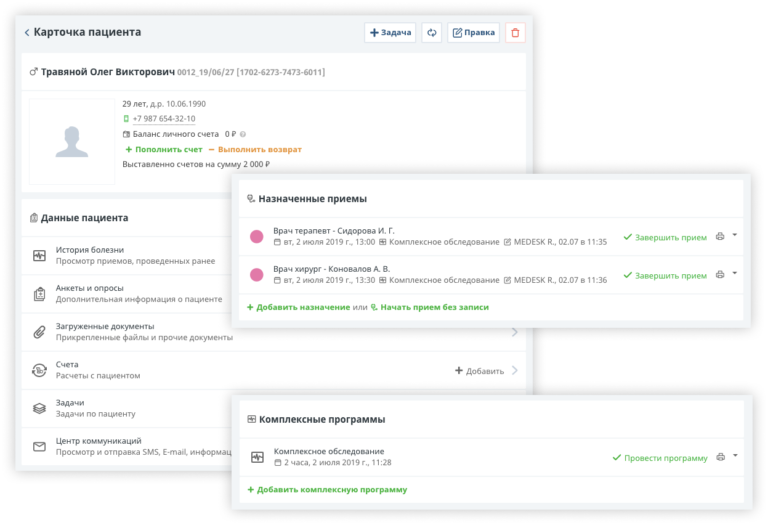This screenshot has height=525, width=768.
Task: Click the patient avatar placeholder photo
Action: [x=71, y=141]
